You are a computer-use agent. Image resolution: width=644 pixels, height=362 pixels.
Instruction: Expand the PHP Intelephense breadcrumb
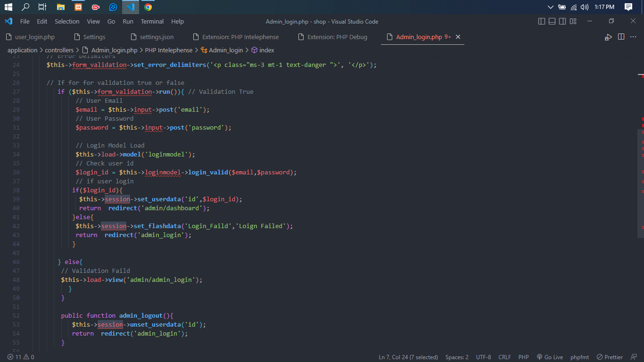click(x=169, y=50)
